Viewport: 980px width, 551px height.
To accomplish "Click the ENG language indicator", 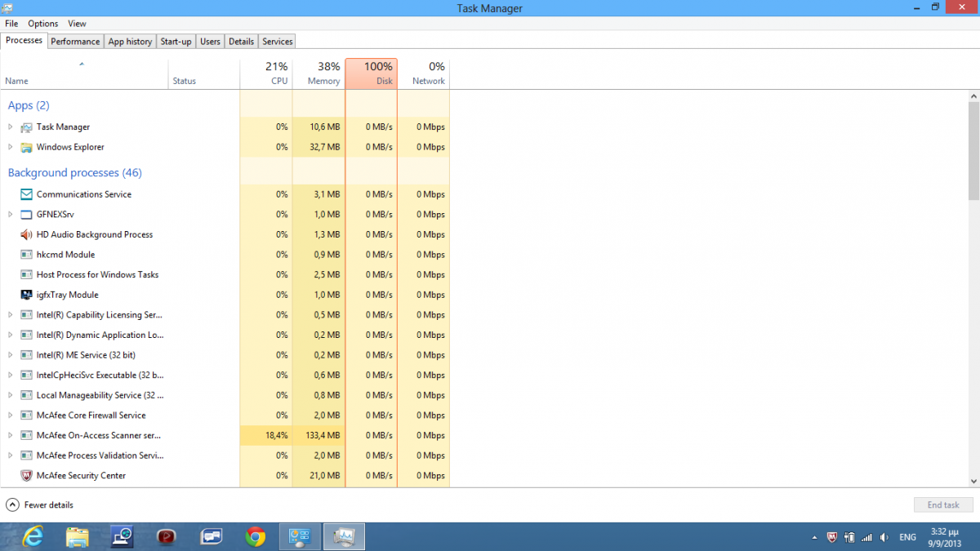I will point(907,537).
